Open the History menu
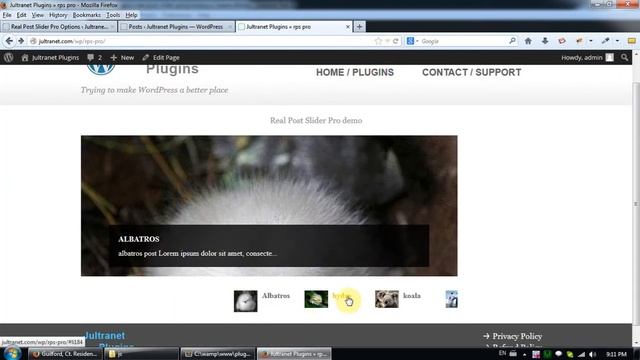Viewport: 640px width, 360px height. point(58,15)
